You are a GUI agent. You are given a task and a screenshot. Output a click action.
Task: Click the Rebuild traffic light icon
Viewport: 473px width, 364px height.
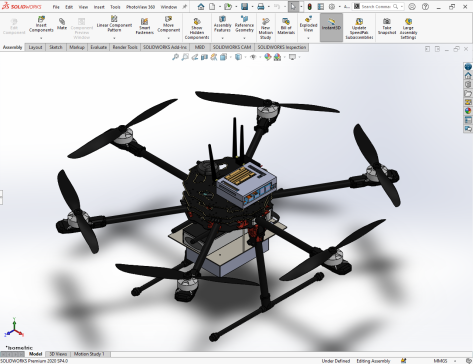click(x=310, y=6)
